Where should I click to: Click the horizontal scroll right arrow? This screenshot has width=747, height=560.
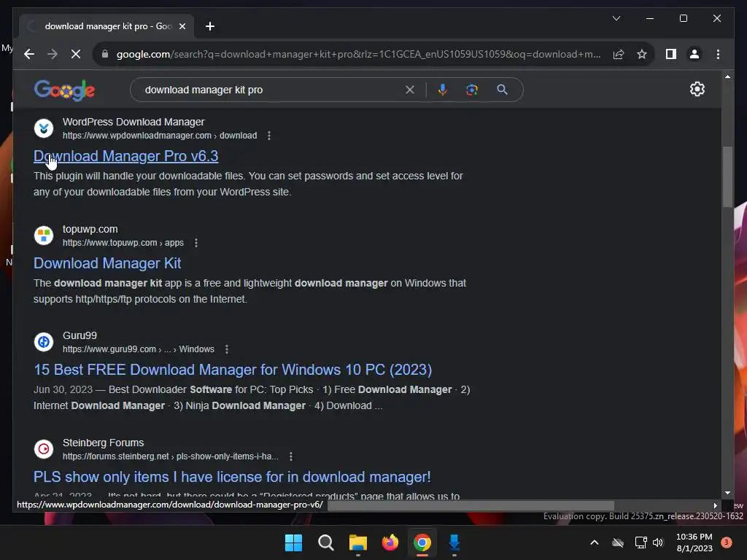[715, 506]
